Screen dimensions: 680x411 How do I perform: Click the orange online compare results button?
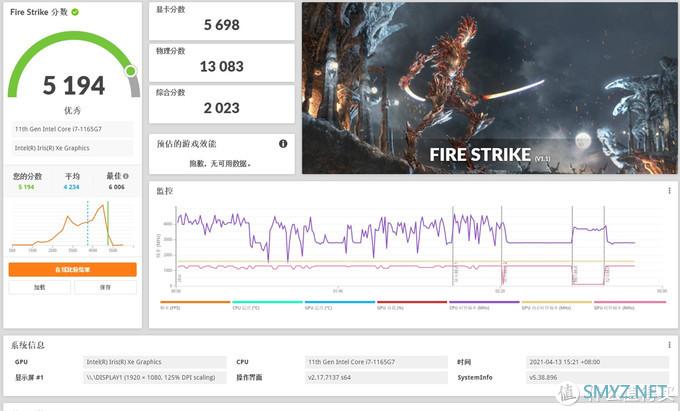point(72,269)
